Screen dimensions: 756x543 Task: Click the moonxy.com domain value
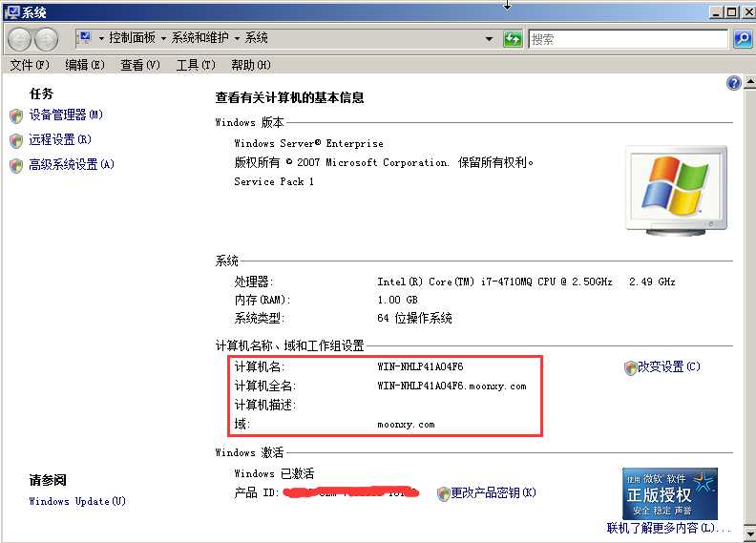click(406, 425)
